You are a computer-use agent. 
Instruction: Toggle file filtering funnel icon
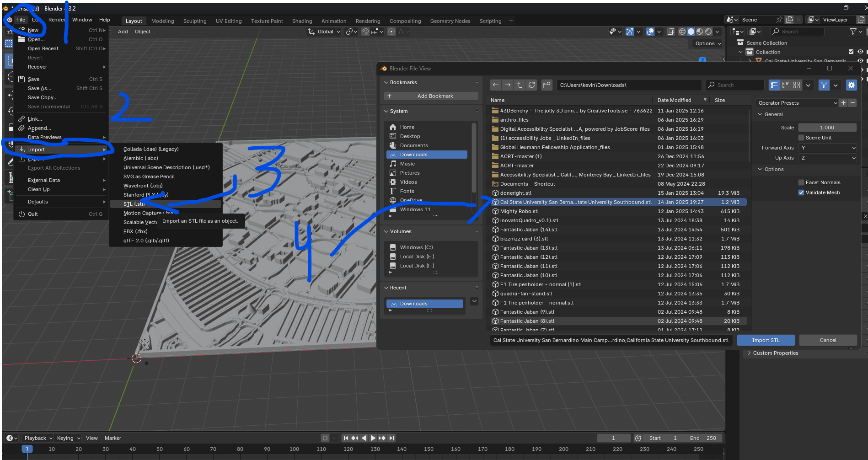824,85
